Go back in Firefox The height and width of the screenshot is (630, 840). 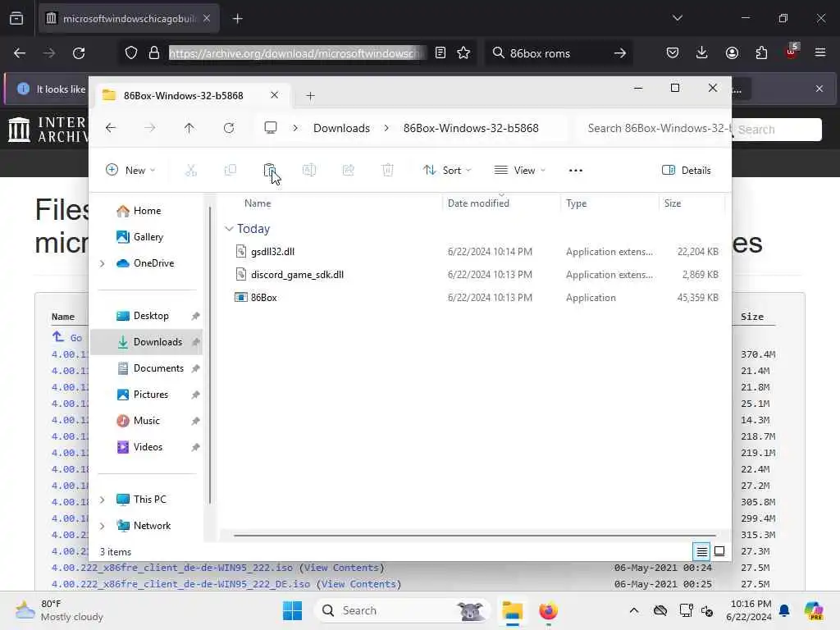(x=20, y=53)
